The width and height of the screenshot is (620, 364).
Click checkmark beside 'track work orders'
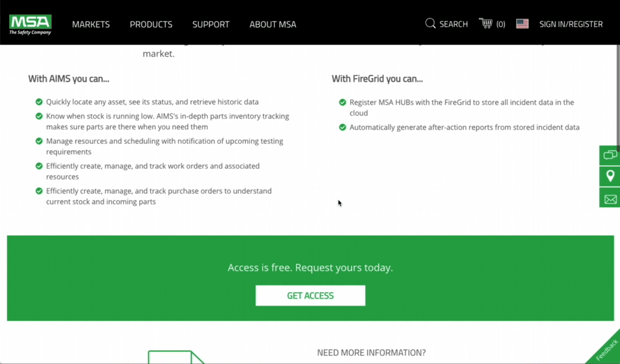click(39, 166)
